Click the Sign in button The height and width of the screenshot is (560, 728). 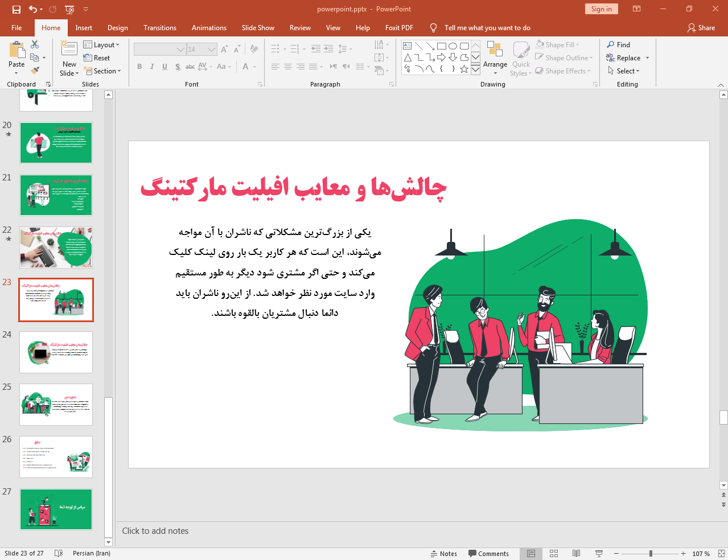coord(601,9)
